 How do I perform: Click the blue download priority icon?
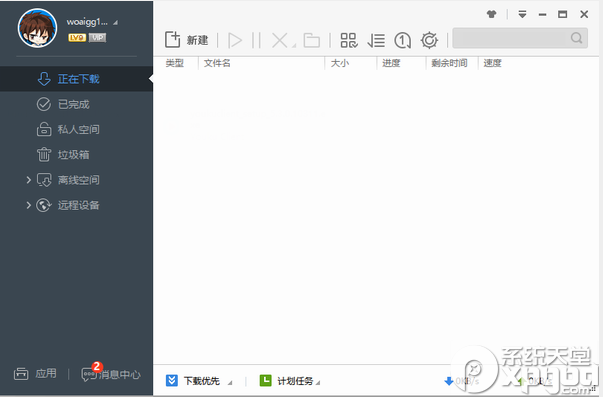172,380
